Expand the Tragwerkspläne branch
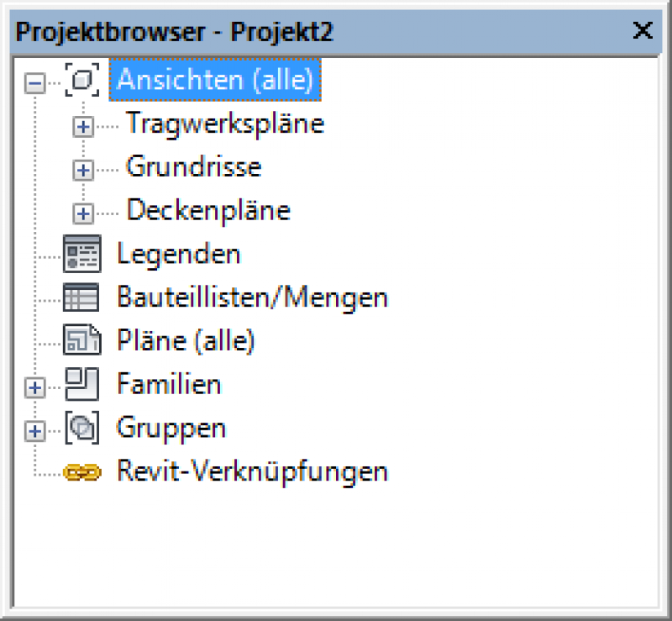 pos(82,127)
